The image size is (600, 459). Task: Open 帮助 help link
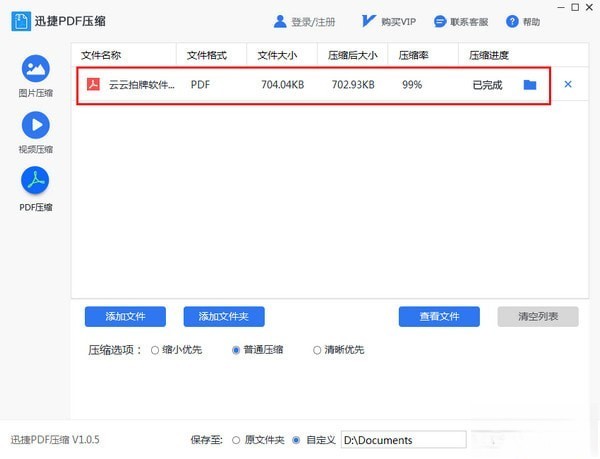point(531,22)
